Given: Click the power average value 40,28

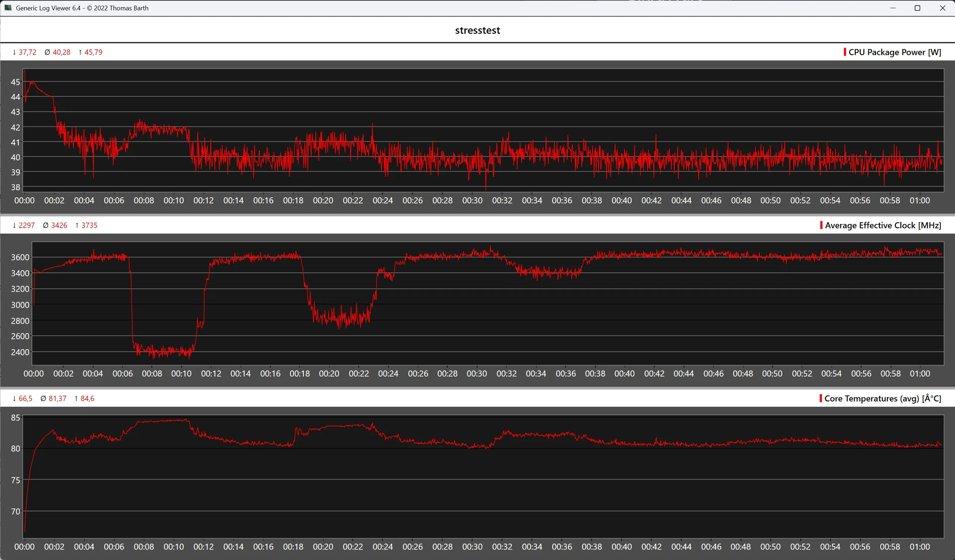Looking at the screenshot, I should (61, 52).
